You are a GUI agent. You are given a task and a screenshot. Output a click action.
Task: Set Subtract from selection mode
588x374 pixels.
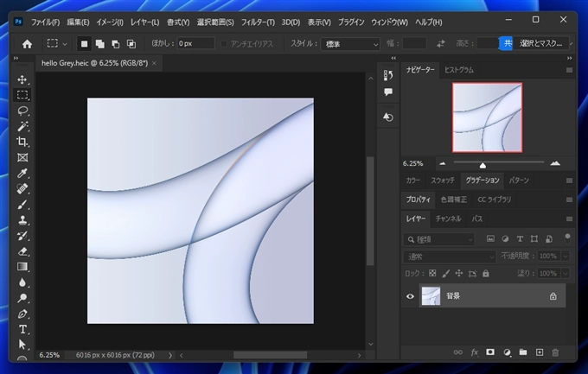point(116,44)
